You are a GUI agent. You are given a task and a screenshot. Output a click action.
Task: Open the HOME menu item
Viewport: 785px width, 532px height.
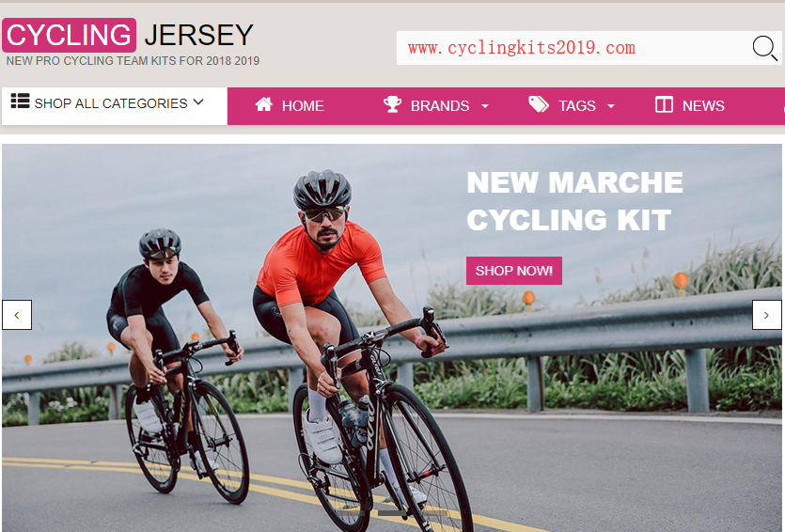point(290,105)
